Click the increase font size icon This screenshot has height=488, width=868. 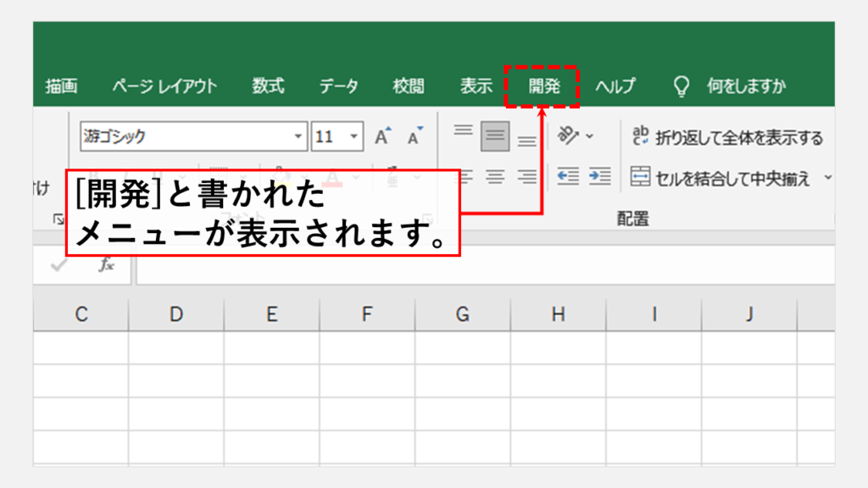point(383,136)
